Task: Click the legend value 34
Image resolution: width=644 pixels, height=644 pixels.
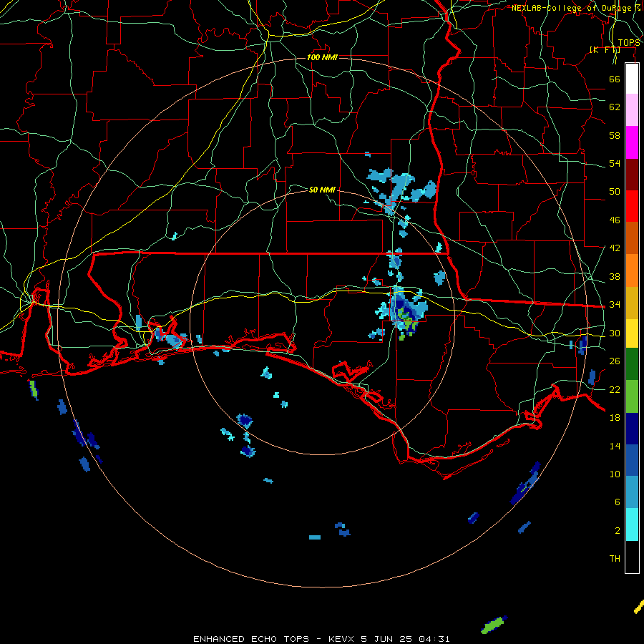Action: (615, 305)
